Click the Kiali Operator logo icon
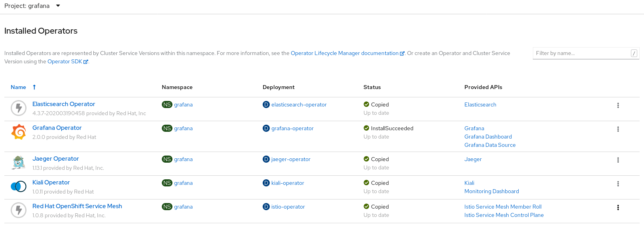Screen dimensions: 644x226 pyautogui.click(x=19, y=186)
